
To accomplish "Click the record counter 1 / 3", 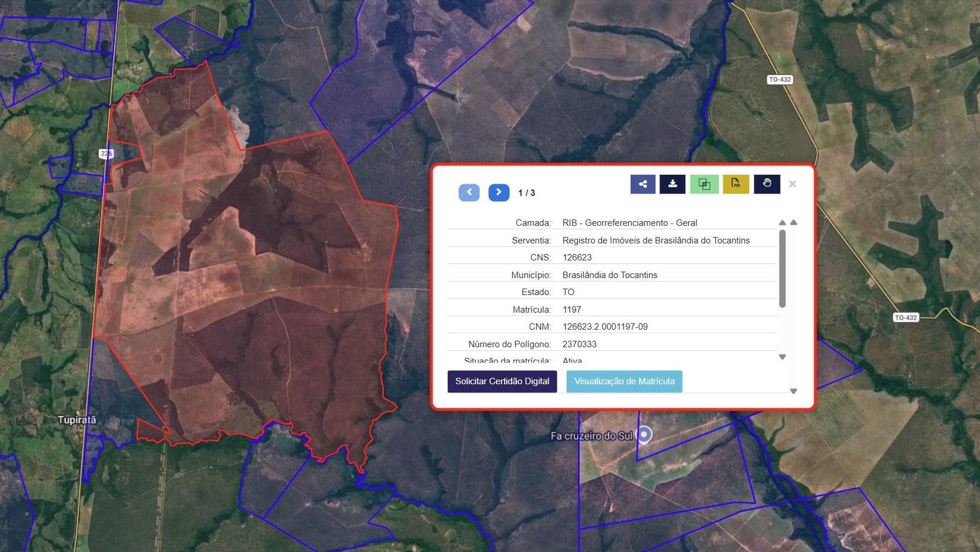I will (526, 193).
